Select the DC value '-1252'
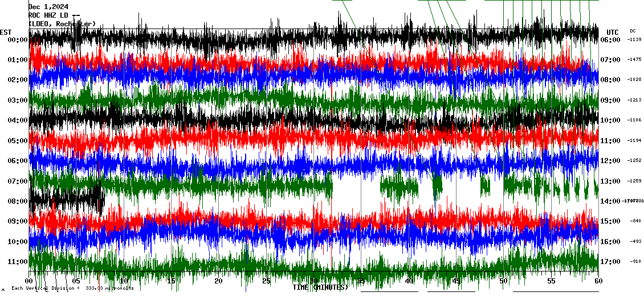 point(634,161)
